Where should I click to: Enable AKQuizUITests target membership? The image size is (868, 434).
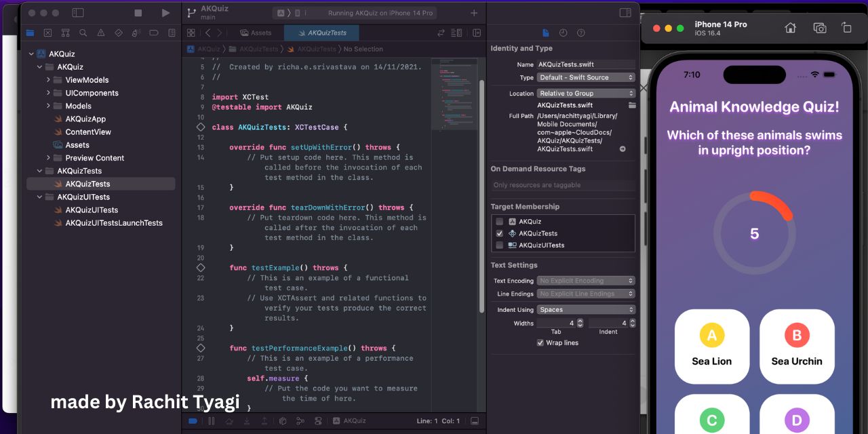click(500, 245)
